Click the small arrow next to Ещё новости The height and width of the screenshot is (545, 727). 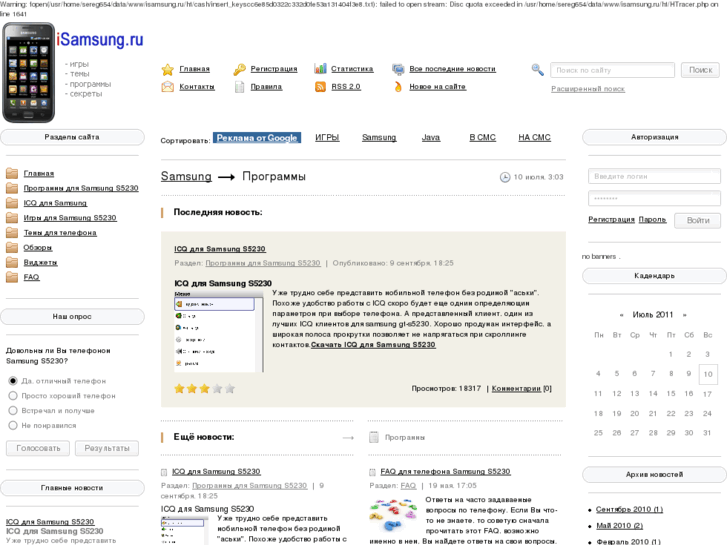click(x=348, y=437)
